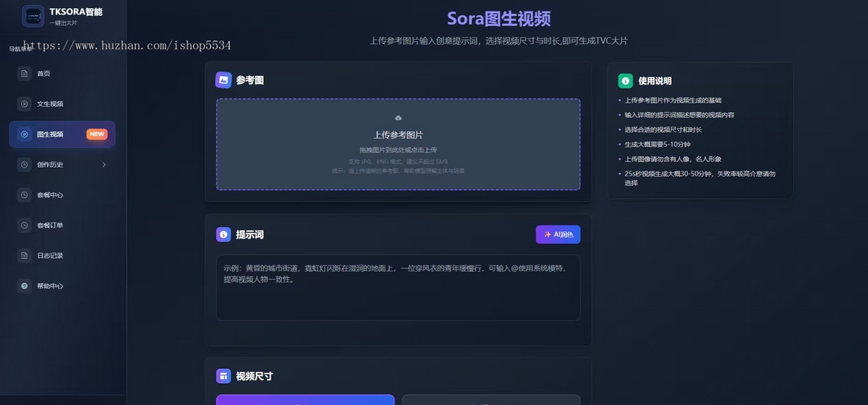Screen dimensions: 868x405
Task: Click the 提示词 info section icon
Action: coord(224,235)
